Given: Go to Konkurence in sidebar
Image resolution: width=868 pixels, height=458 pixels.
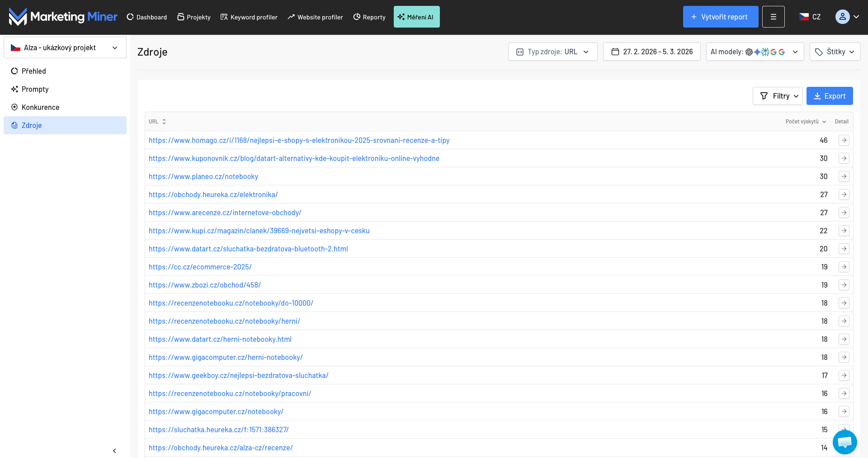Looking at the screenshot, I should [40, 107].
